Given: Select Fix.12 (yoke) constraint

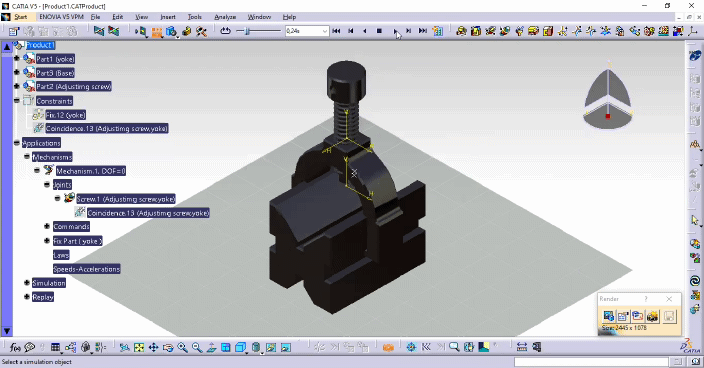Looking at the screenshot, I should tap(66, 115).
